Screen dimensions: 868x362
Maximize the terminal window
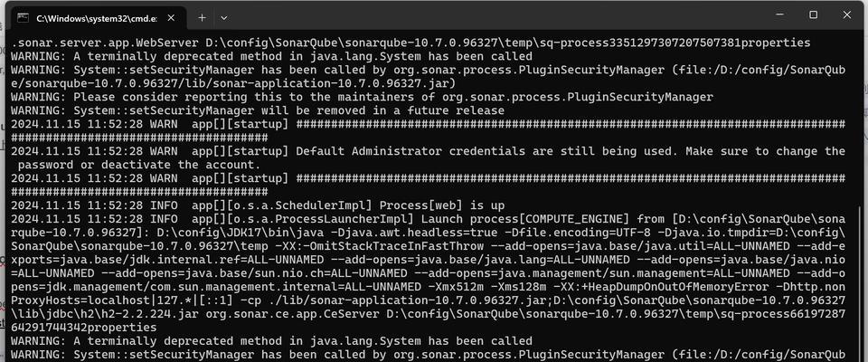813,15
